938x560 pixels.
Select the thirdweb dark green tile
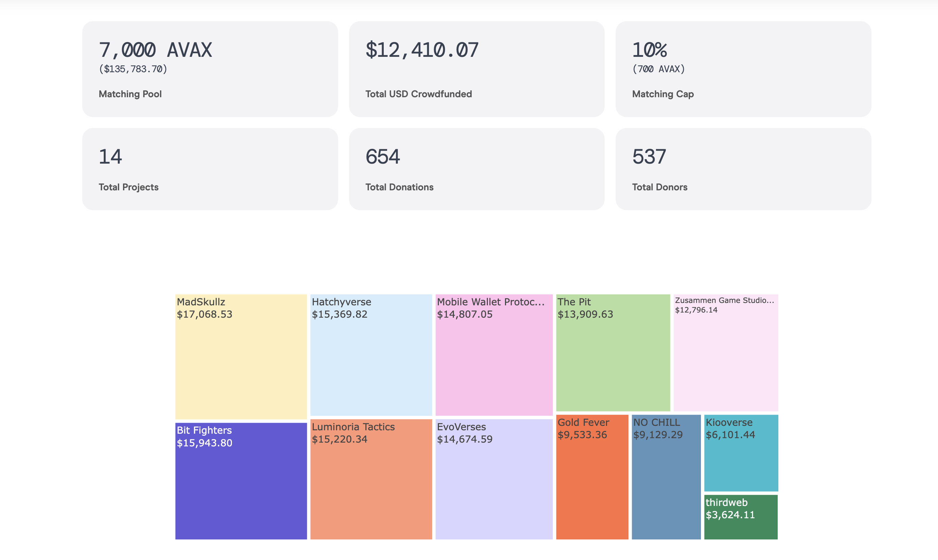click(x=741, y=517)
